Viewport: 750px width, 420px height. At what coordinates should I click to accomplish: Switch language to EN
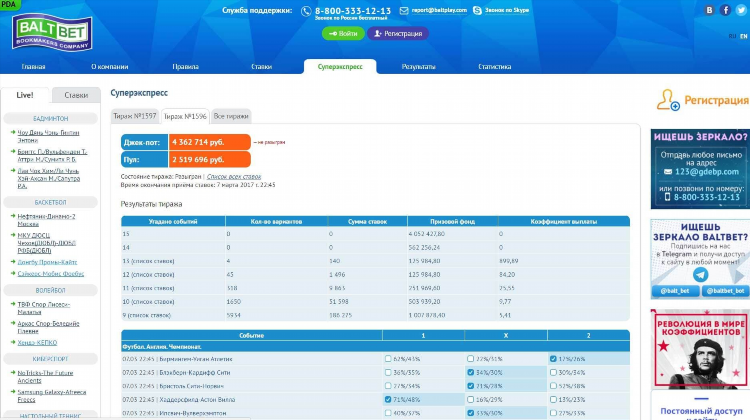[743, 36]
